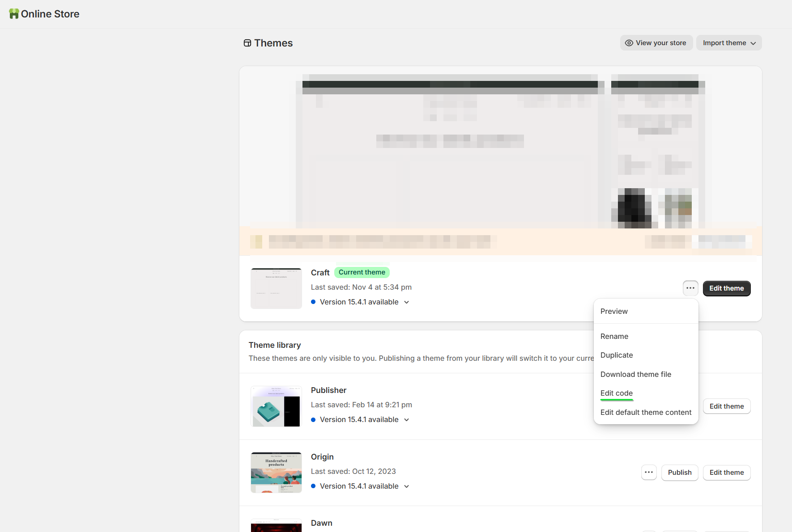This screenshot has width=792, height=532.
Task: Click the Dawn theme name
Action: [x=322, y=523]
